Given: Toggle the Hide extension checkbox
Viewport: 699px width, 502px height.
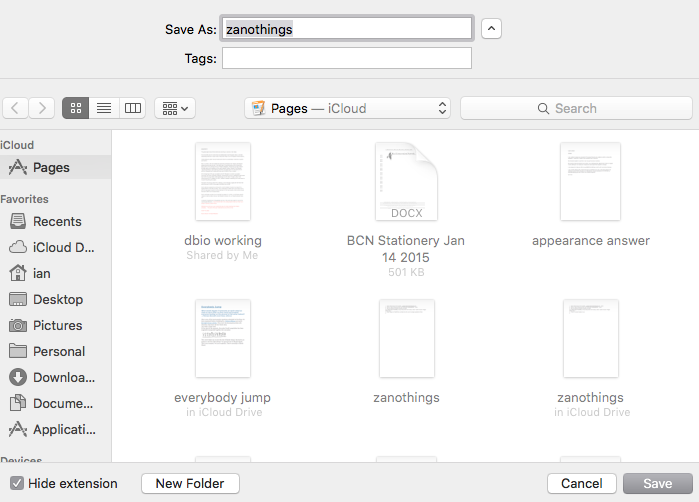Looking at the screenshot, I should (17, 483).
